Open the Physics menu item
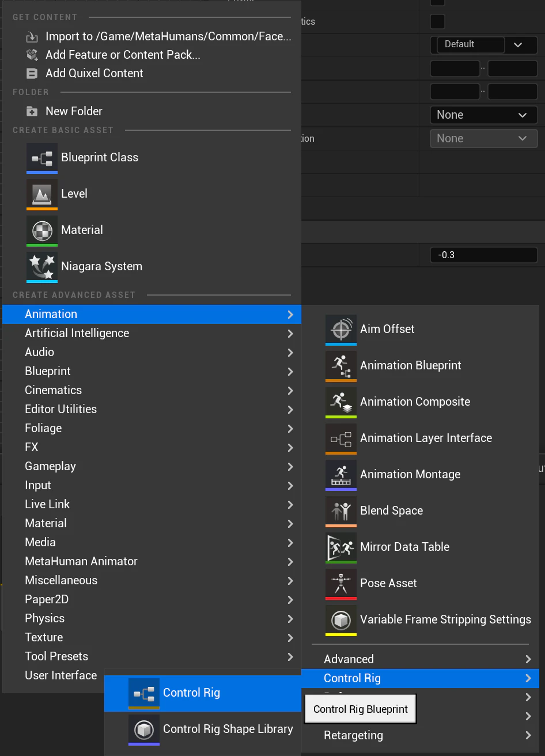Image resolution: width=545 pixels, height=756 pixels. pos(152,619)
